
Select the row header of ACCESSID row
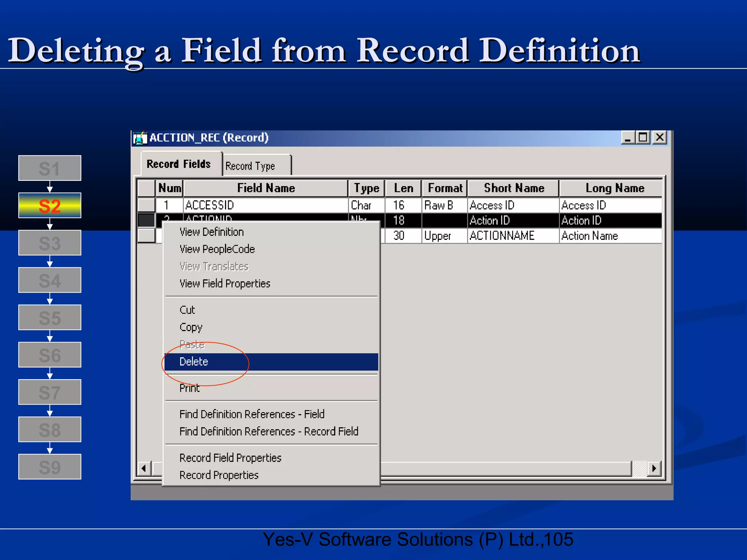pyautogui.click(x=146, y=205)
